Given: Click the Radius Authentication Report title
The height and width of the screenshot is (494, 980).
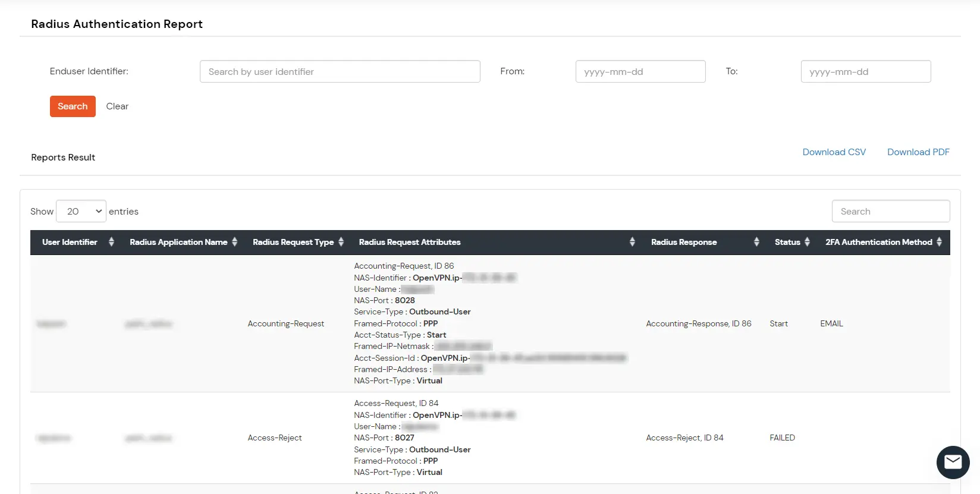Looking at the screenshot, I should tap(117, 24).
